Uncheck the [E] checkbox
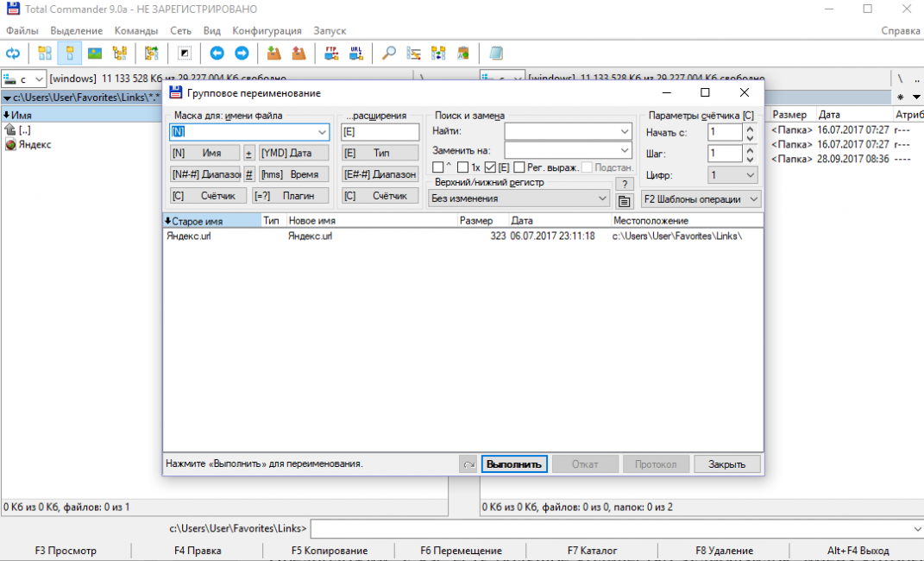The height and width of the screenshot is (561, 924). point(490,168)
